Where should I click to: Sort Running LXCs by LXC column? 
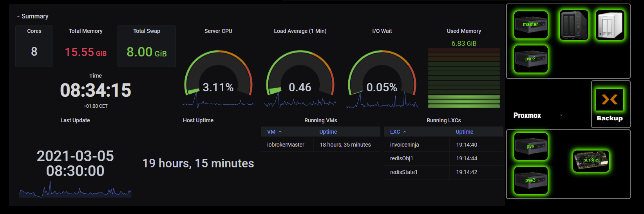point(398,132)
